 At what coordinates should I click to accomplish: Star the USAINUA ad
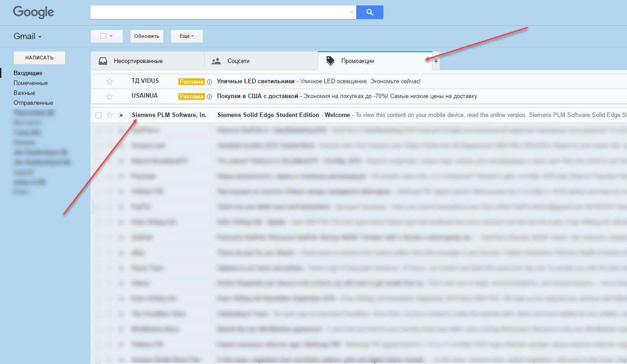[x=109, y=96]
